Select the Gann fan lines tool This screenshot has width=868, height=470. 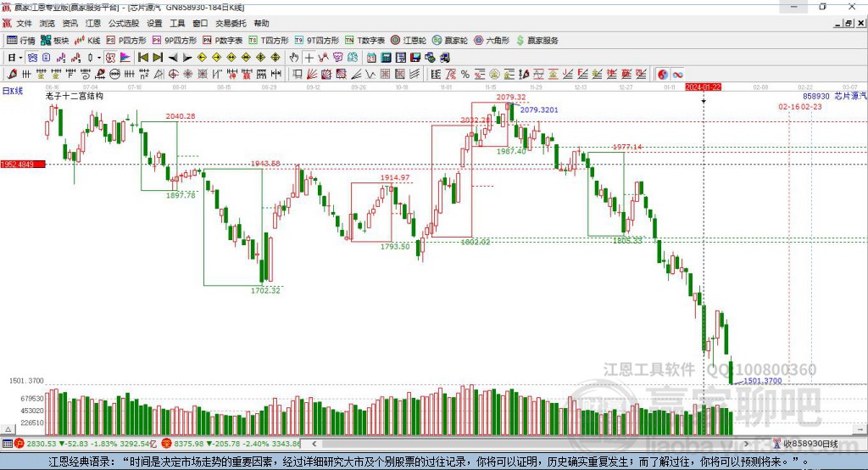coord(312,75)
